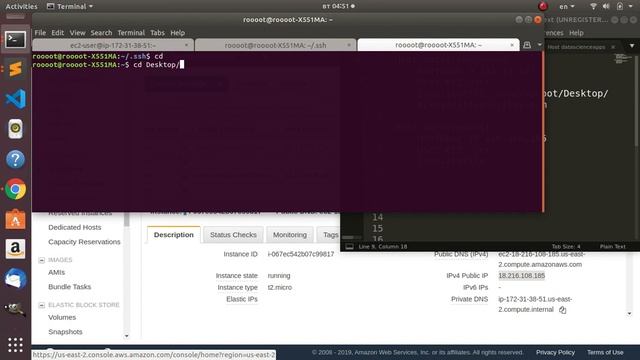
Task: Open new terminal tab button
Action: point(527,45)
